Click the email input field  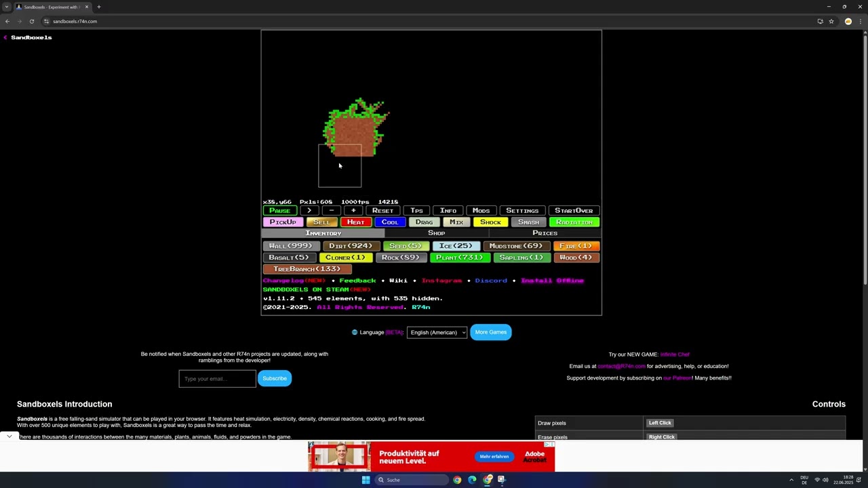218,379
